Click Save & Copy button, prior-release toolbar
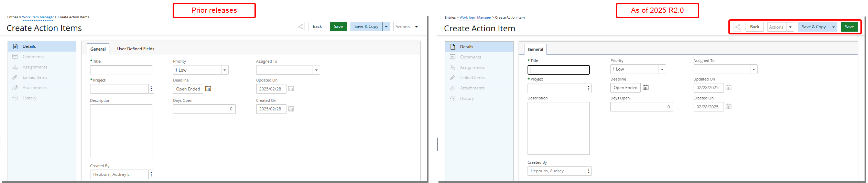The width and height of the screenshot is (868, 183). [366, 26]
